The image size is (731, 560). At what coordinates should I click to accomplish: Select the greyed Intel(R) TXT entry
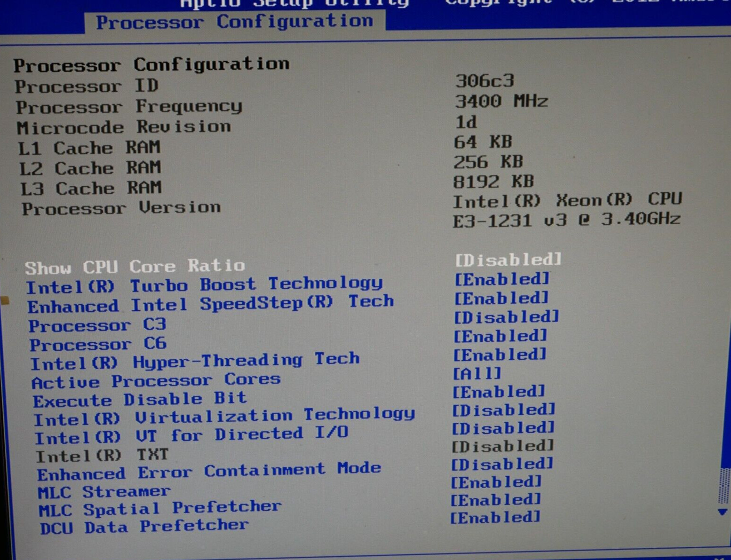pyautogui.click(x=102, y=455)
